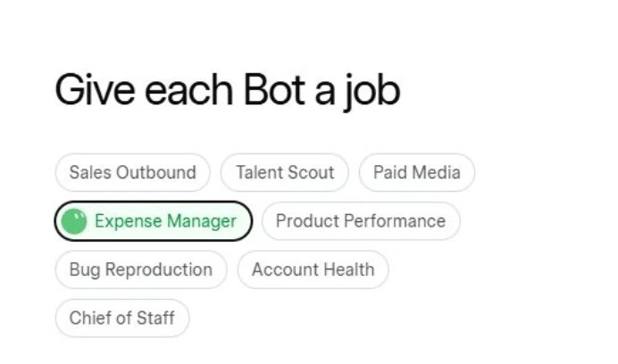Viewport: 618px width, 364px height.
Task: Pick the Paid Media job option
Action: pyautogui.click(x=416, y=172)
